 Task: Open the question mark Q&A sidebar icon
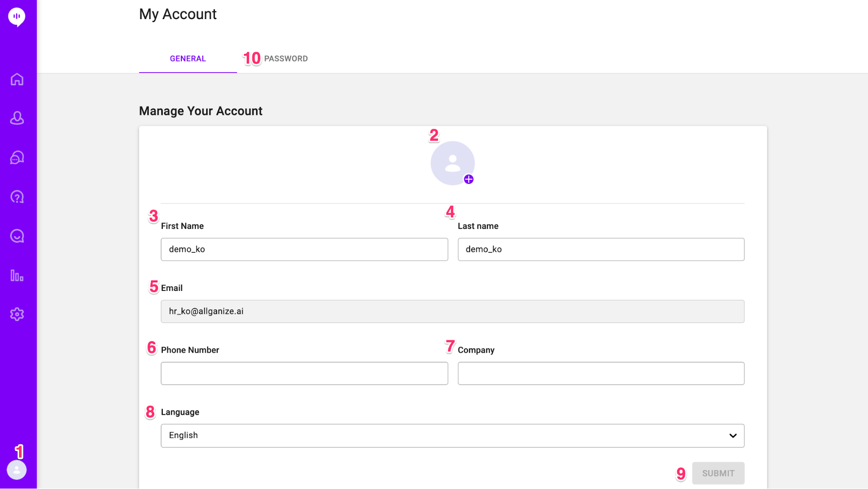click(17, 197)
